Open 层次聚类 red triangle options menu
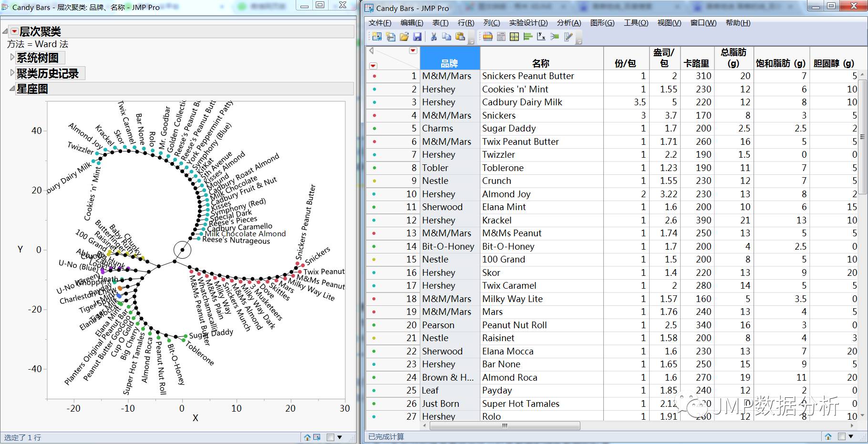 pyautogui.click(x=15, y=31)
